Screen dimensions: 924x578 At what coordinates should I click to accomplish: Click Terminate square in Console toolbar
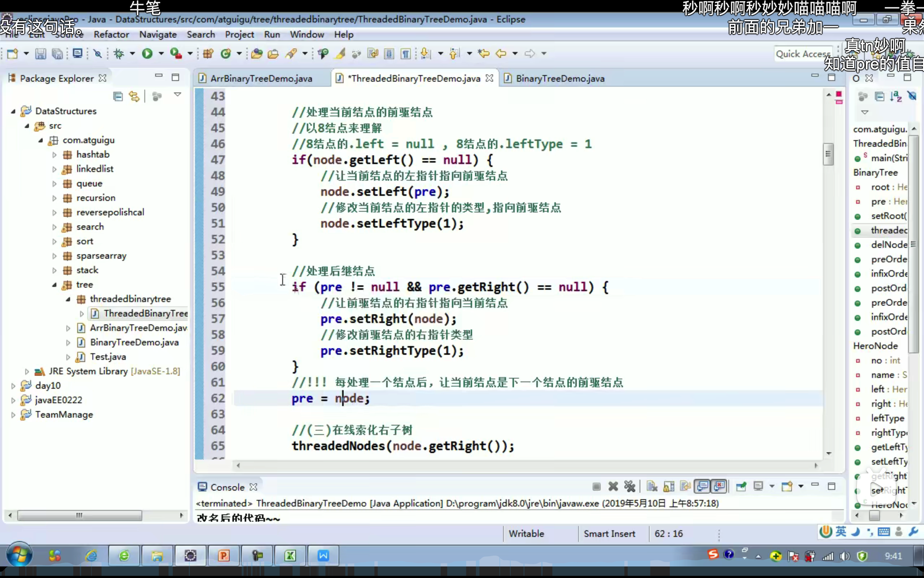[596, 486]
